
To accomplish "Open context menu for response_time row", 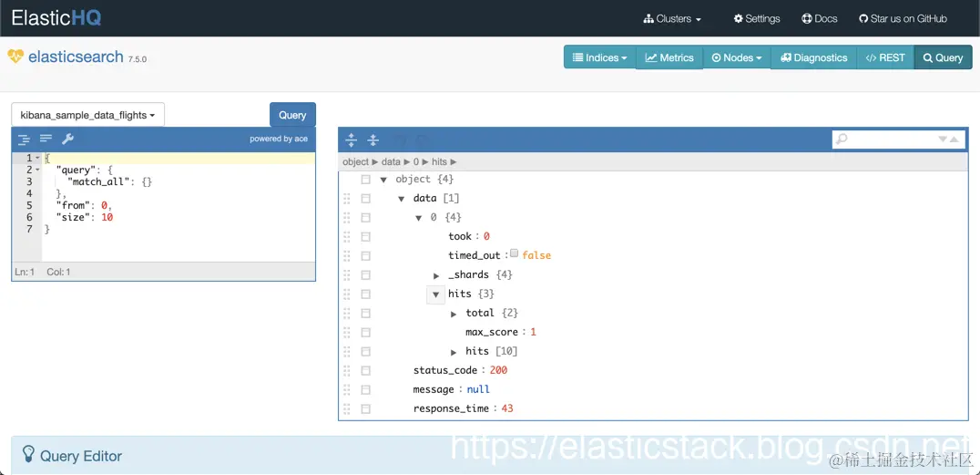I will pos(365,408).
